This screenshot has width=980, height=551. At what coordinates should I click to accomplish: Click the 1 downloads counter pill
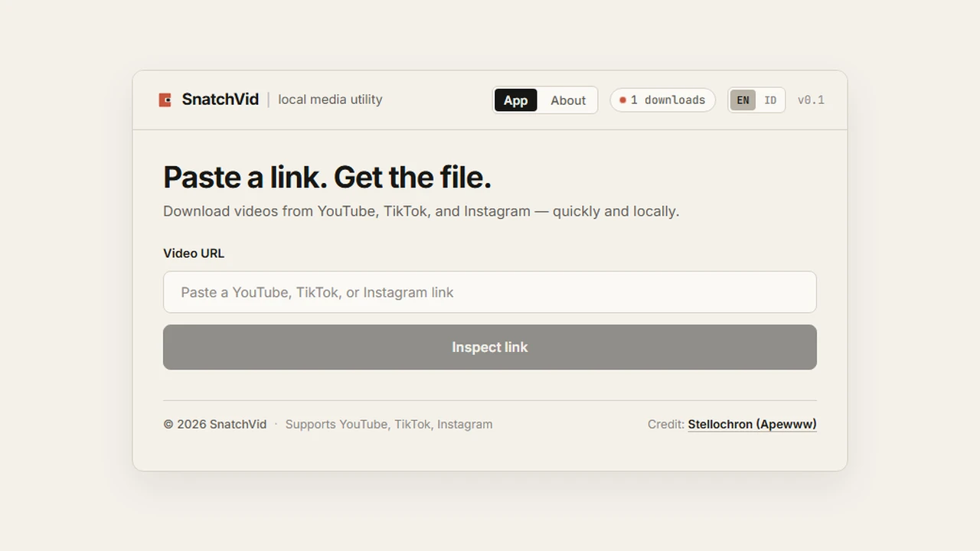[663, 100]
